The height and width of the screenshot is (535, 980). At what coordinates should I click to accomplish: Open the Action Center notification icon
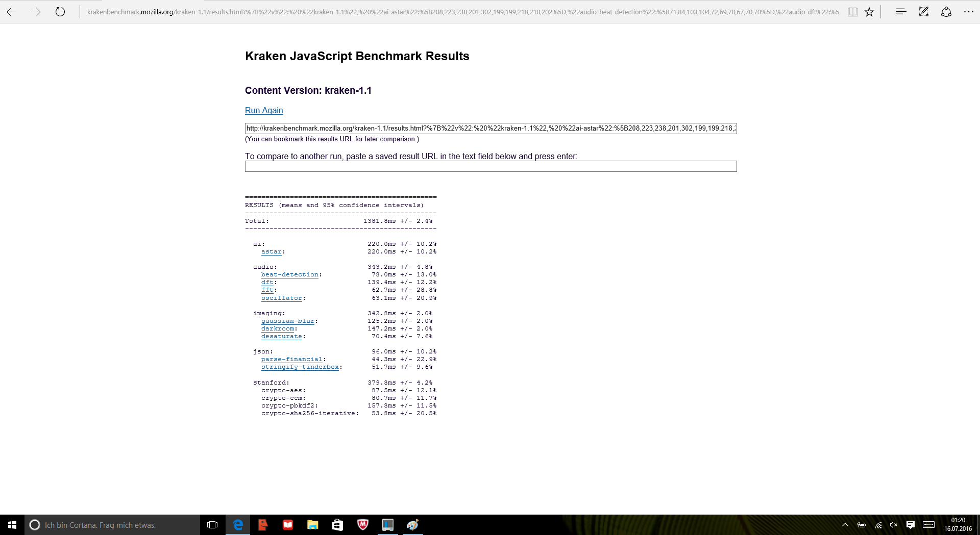pos(910,525)
